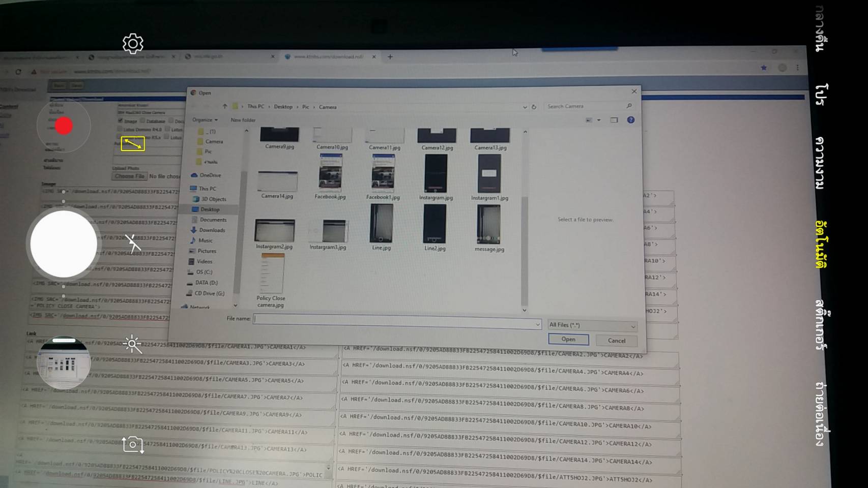Click the blue help question mark icon
Image resolution: width=868 pixels, height=488 pixels.
[631, 120]
